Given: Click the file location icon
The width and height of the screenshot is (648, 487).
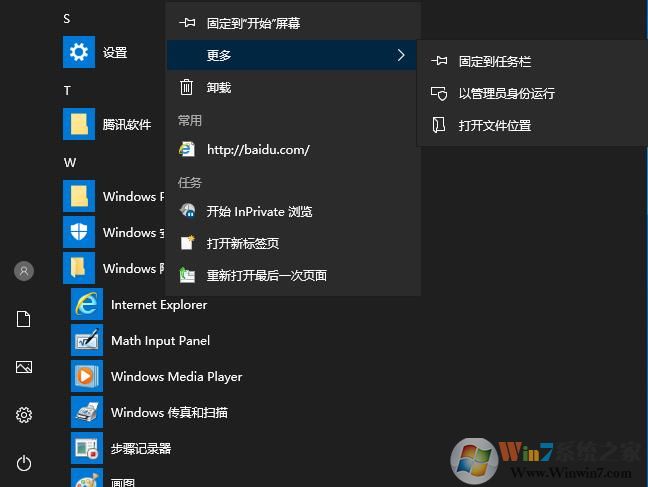Looking at the screenshot, I should [x=438, y=124].
